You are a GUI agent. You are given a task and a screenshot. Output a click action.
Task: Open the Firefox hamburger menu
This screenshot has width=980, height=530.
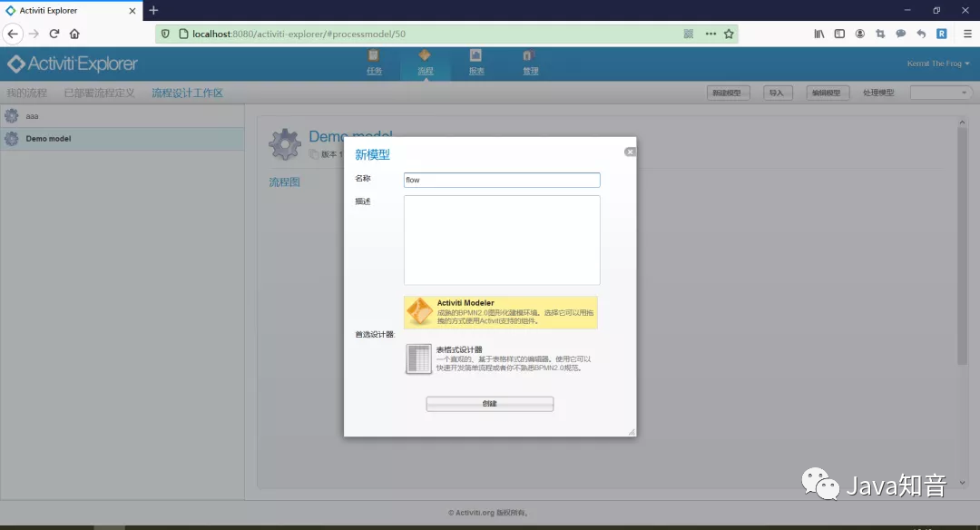coord(967,34)
